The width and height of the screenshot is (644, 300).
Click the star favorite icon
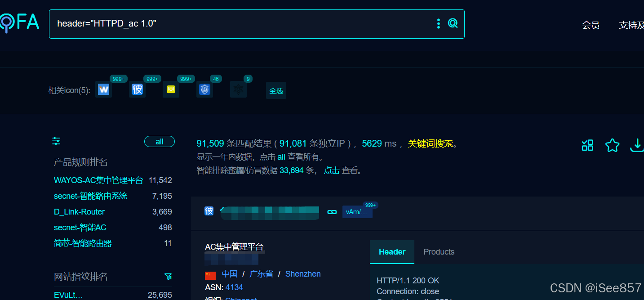[612, 145]
